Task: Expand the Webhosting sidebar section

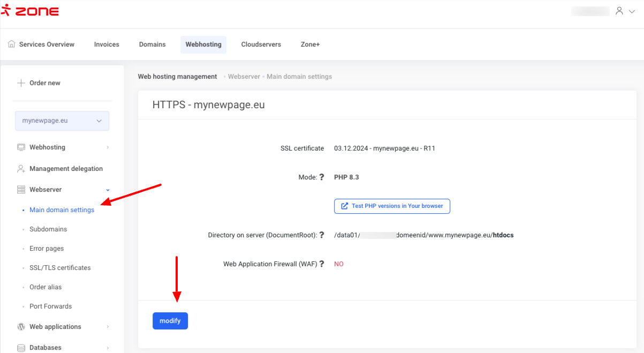Action: (108, 147)
